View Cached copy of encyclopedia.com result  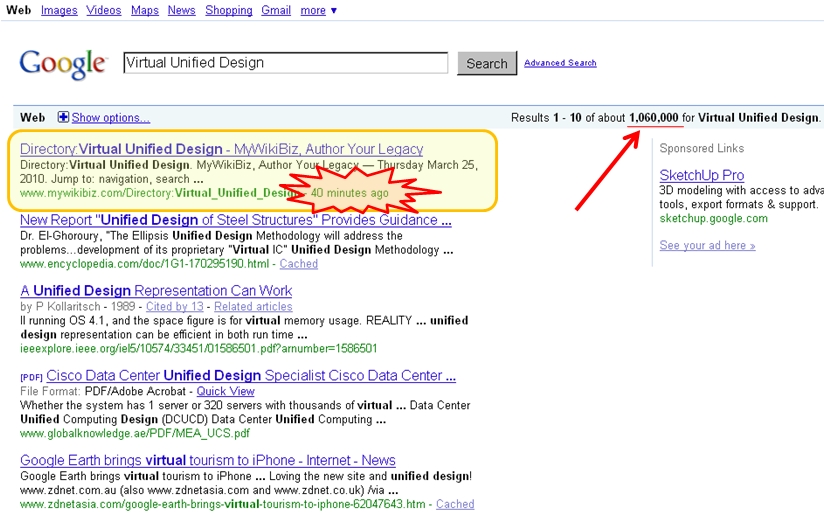click(298, 264)
